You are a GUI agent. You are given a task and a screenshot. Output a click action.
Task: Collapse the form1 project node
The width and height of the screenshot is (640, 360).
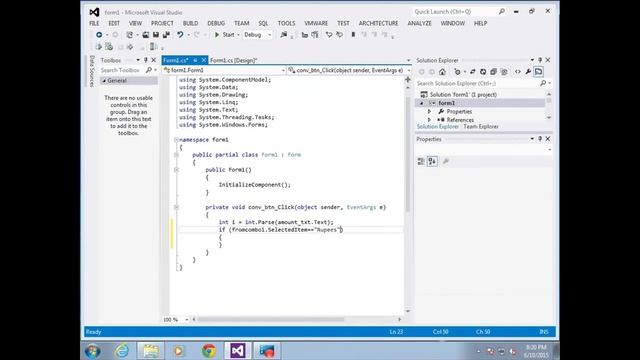422,103
